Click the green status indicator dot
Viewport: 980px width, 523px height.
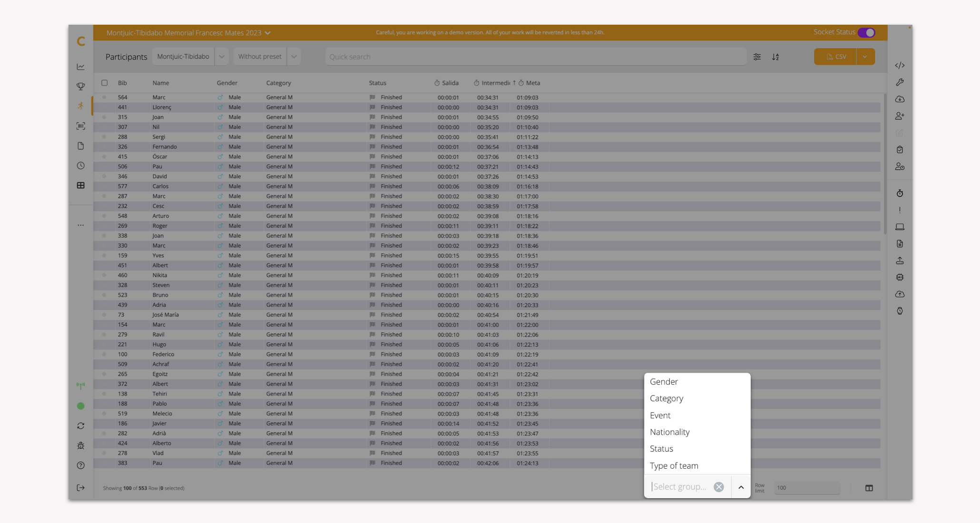[x=81, y=406]
